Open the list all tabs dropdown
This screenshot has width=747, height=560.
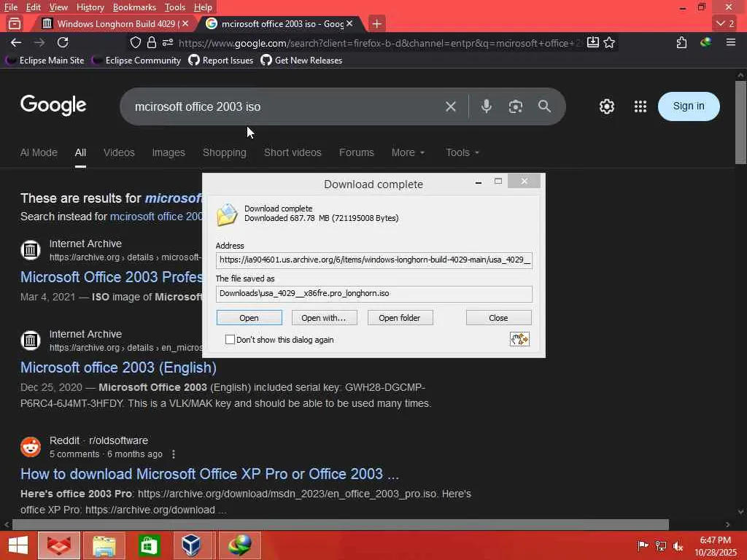coord(725,23)
